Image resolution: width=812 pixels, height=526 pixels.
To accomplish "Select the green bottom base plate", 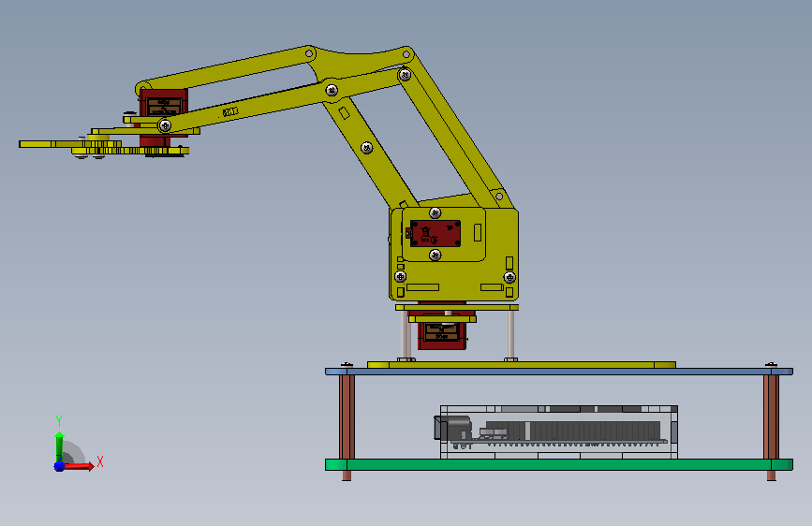I will point(559,464).
